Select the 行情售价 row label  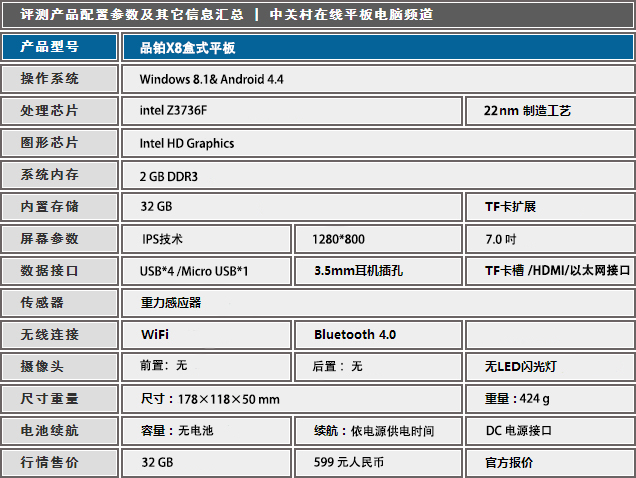pos(60,463)
